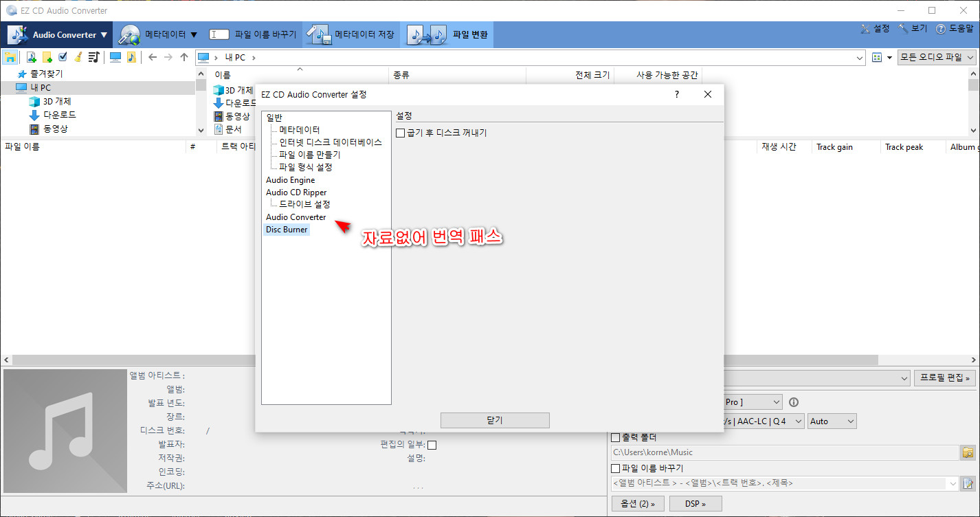Click the playlist music-note icon
980x517 pixels.
click(94, 57)
